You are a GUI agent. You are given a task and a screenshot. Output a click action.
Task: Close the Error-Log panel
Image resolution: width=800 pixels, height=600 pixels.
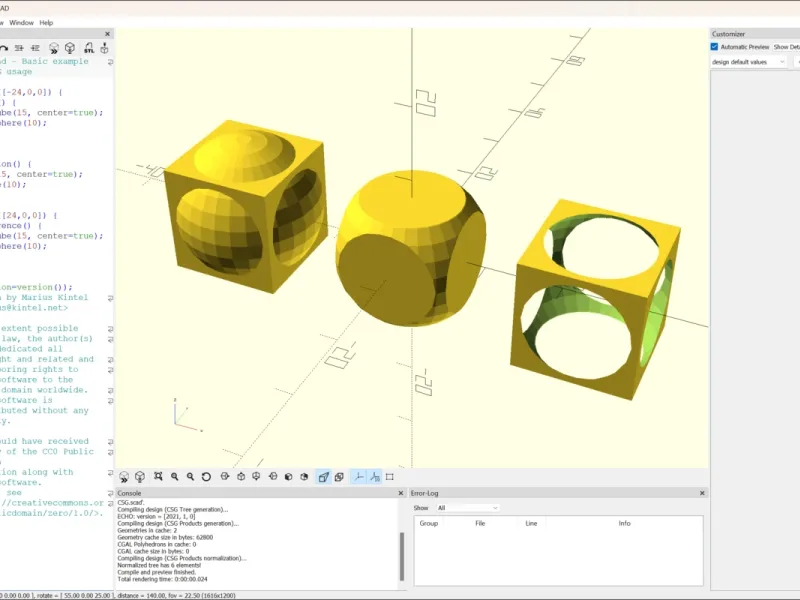tap(702, 493)
